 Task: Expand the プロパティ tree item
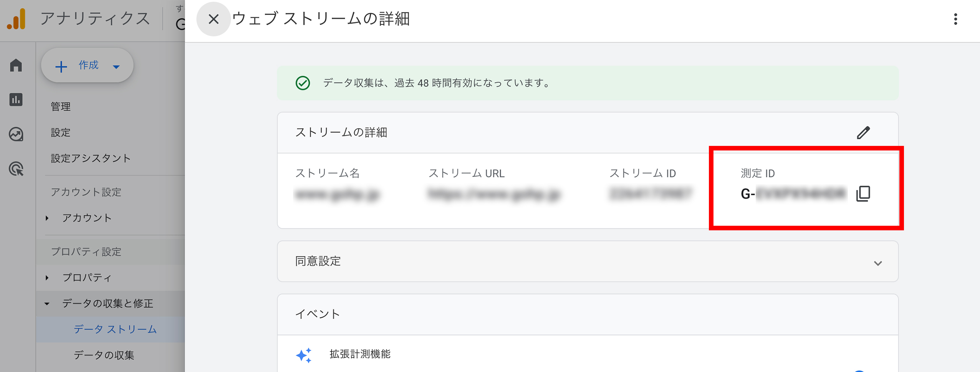click(47, 277)
